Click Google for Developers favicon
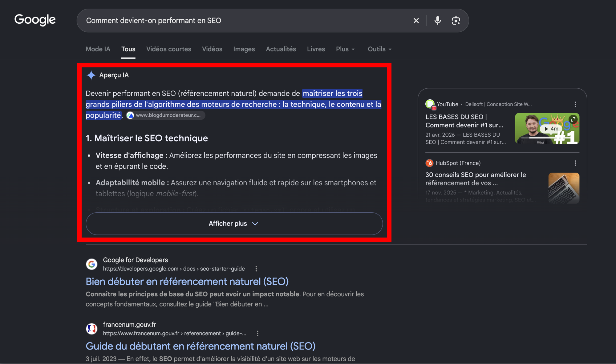The height and width of the screenshot is (364, 616). 92,264
